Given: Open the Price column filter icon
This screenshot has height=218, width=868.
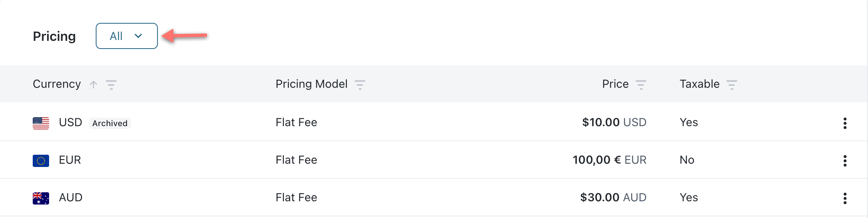Looking at the screenshot, I should tap(641, 85).
